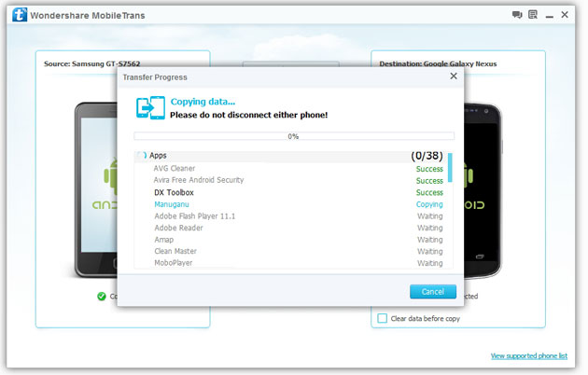Click the Success status for DX Toolbox
Viewport: 588px width, 375px height.
[429, 192]
